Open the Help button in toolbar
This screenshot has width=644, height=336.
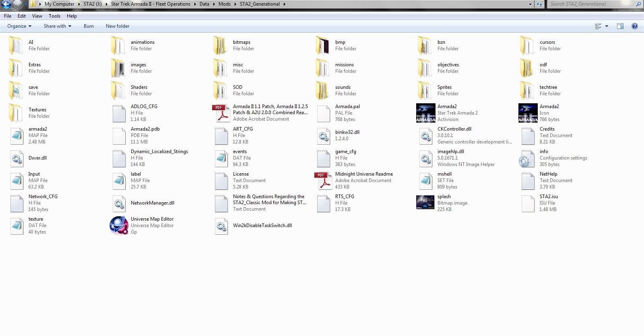coord(635,26)
